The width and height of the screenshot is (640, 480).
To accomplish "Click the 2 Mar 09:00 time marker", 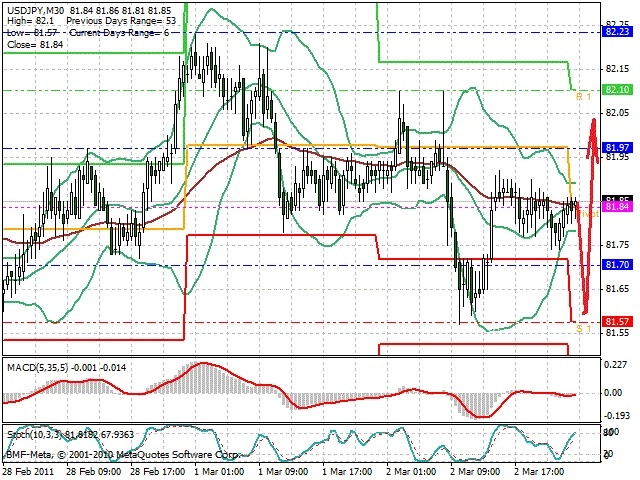I will [476, 471].
